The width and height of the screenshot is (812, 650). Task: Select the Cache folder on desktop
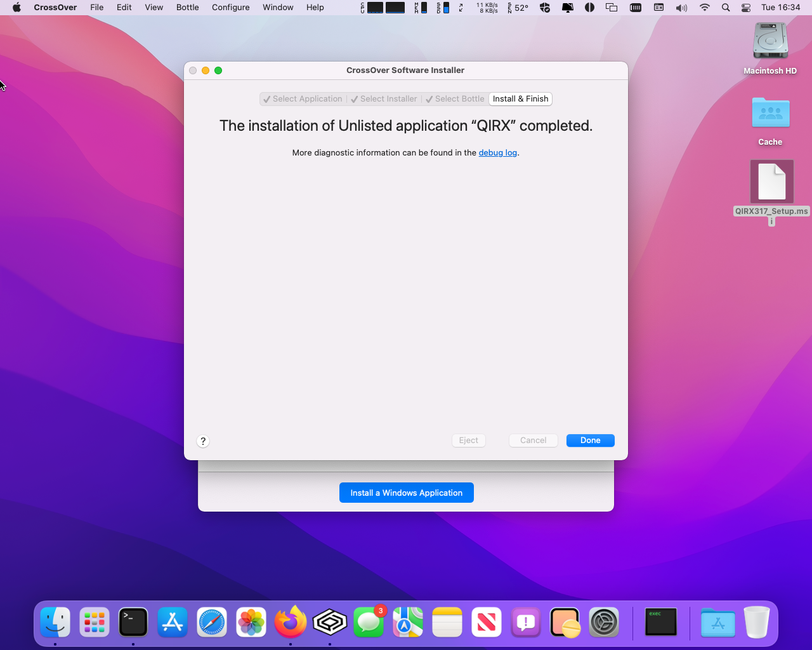click(770, 121)
